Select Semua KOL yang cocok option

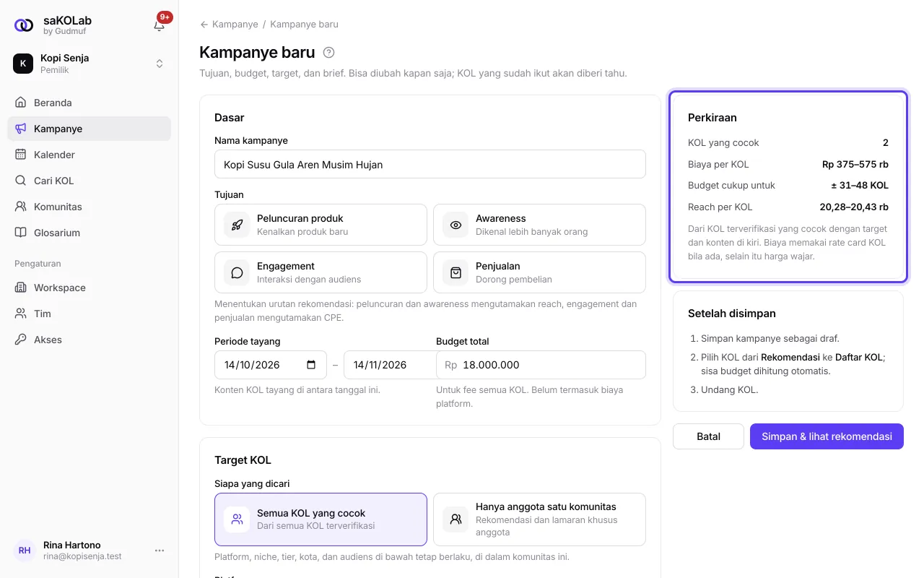pyautogui.click(x=321, y=519)
